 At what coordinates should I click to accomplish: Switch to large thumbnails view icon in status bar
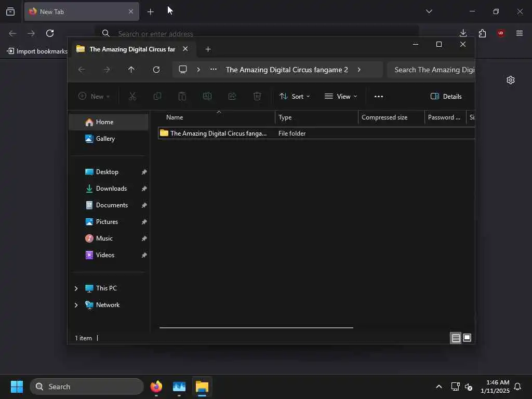point(467,338)
